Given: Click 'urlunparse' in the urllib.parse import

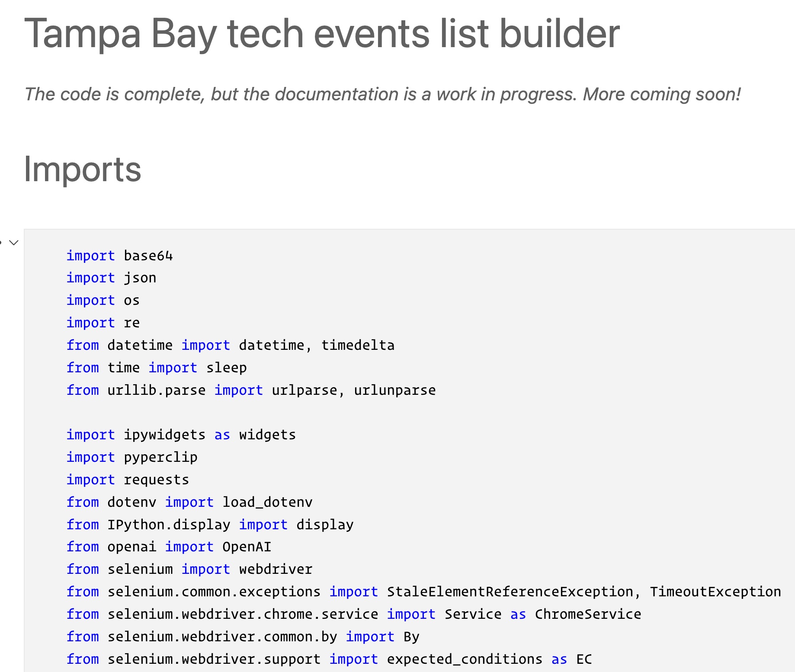Looking at the screenshot, I should tap(394, 390).
